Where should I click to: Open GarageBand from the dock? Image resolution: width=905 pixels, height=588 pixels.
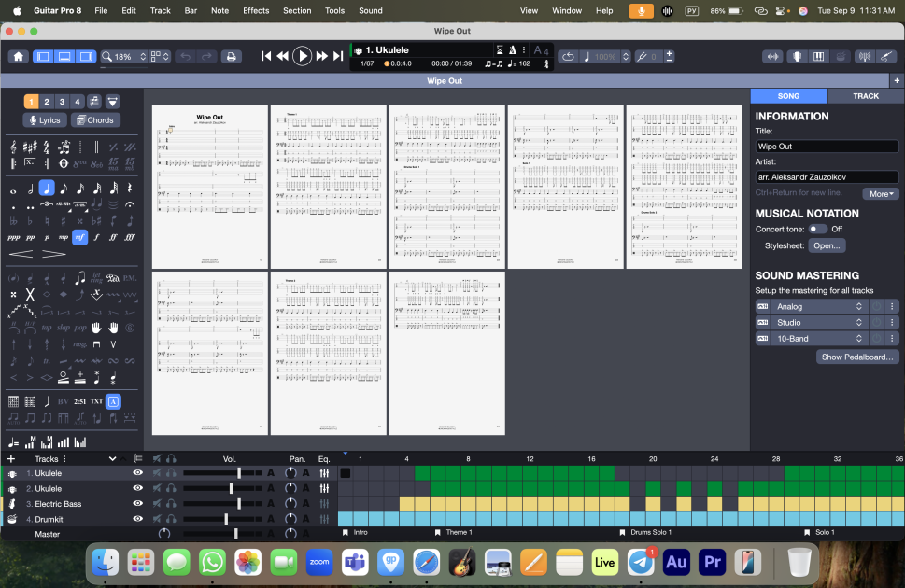point(462,562)
